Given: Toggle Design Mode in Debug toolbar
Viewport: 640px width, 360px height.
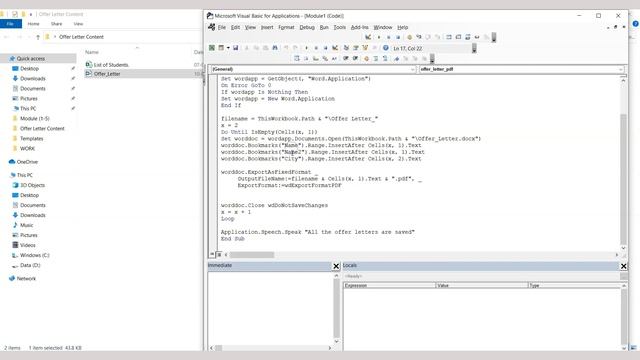Looking at the screenshot, I should click(x=368, y=37).
